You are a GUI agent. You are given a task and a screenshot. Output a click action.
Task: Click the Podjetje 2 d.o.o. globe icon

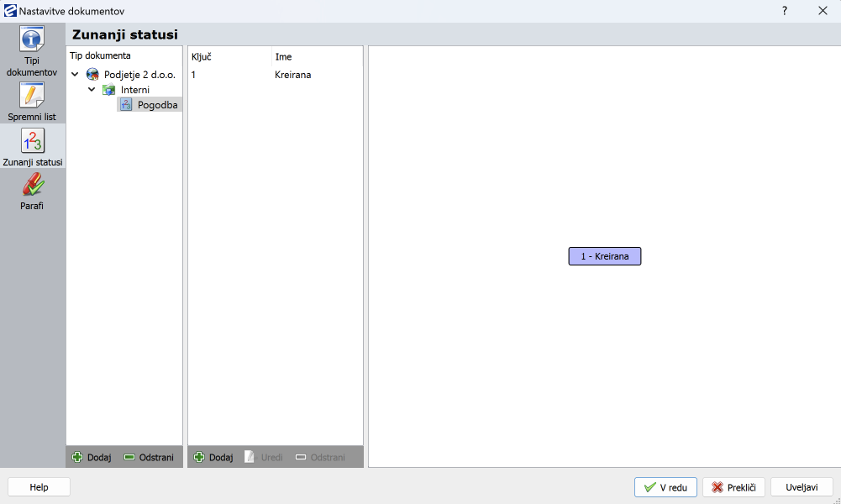92,75
